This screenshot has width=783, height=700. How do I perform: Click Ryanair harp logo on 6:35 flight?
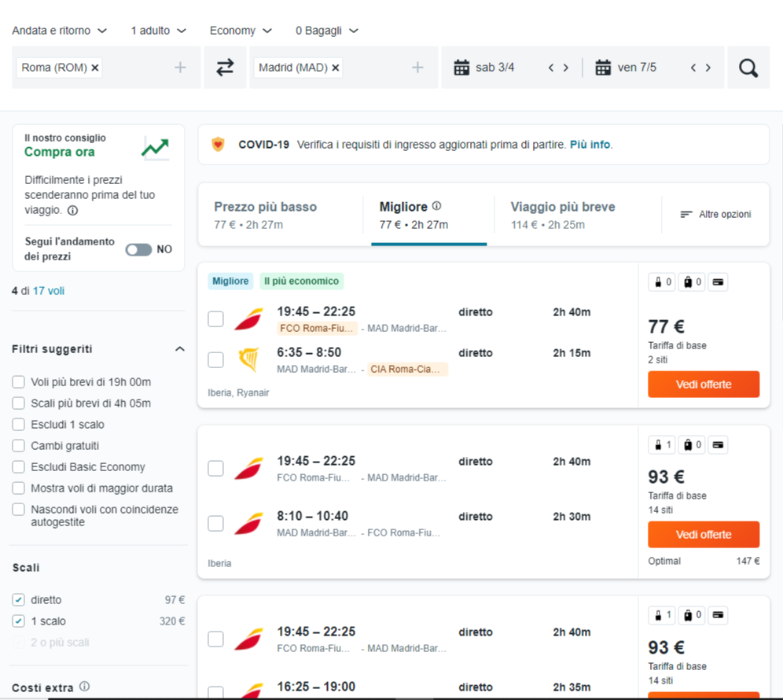(x=248, y=359)
